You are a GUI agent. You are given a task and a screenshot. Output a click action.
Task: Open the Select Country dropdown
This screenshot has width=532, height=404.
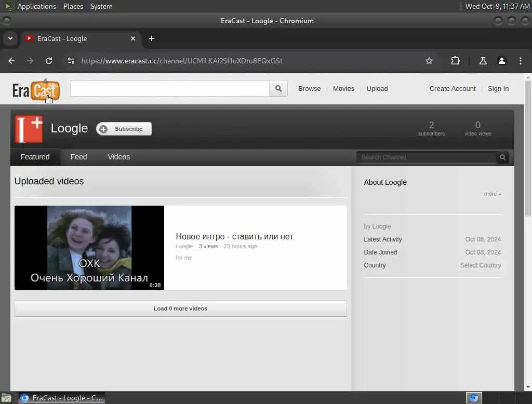(480, 265)
